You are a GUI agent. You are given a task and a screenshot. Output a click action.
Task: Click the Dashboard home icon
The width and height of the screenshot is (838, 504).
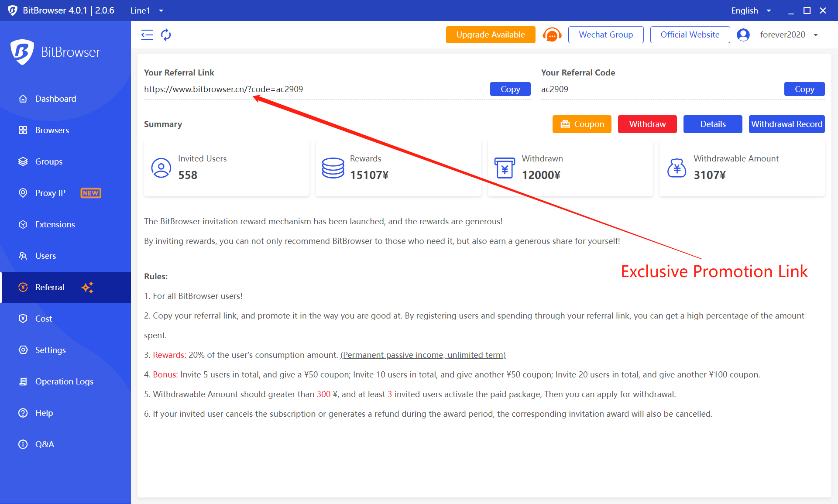click(23, 99)
